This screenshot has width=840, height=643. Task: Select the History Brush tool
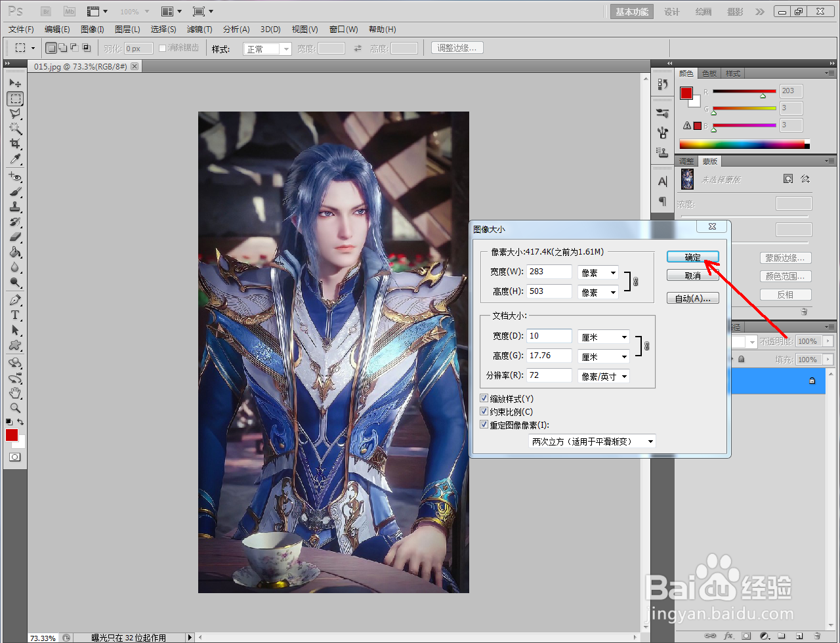(x=15, y=222)
